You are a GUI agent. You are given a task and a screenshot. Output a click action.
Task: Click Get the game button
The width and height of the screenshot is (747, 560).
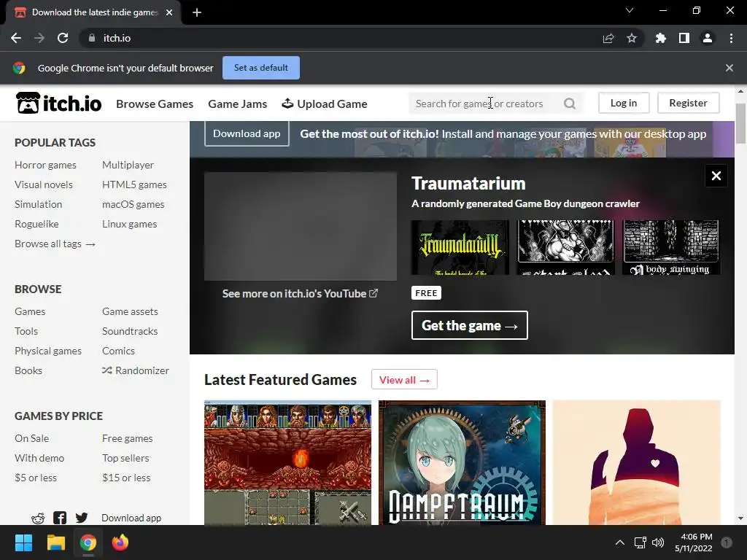pos(469,325)
